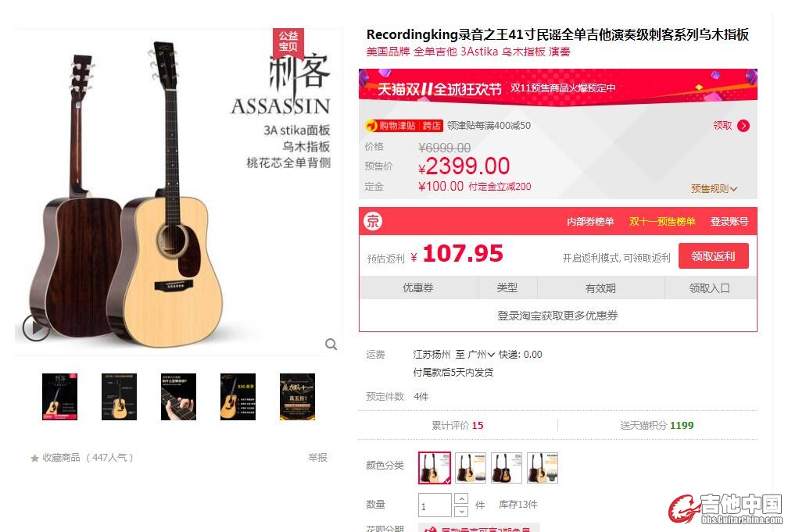Select the second color option thumbnail

tap(471, 468)
